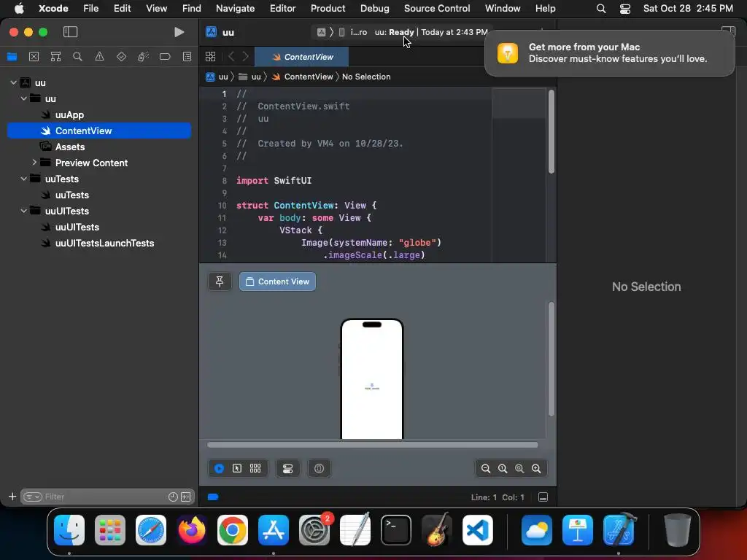Open the Debug navigator

point(143,57)
